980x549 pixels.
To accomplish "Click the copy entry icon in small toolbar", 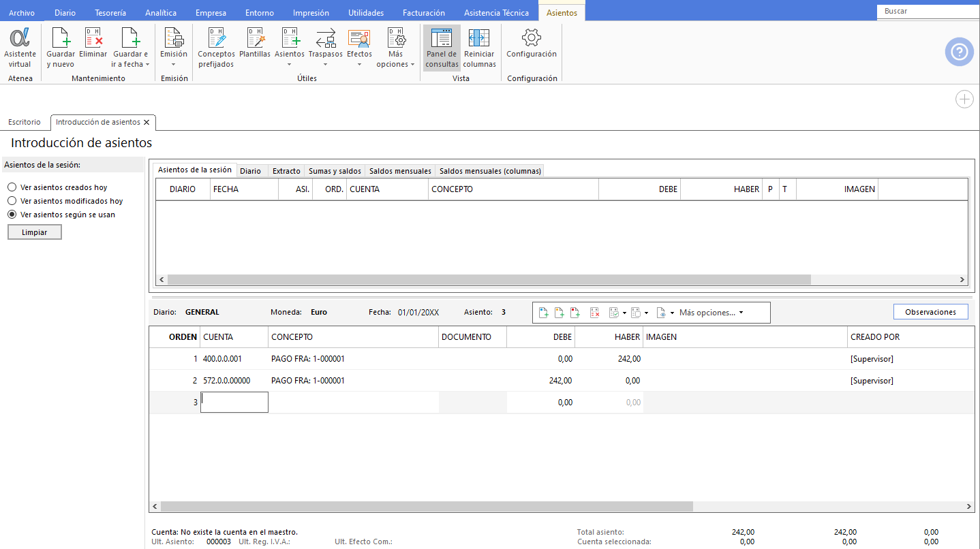I will click(636, 313).
